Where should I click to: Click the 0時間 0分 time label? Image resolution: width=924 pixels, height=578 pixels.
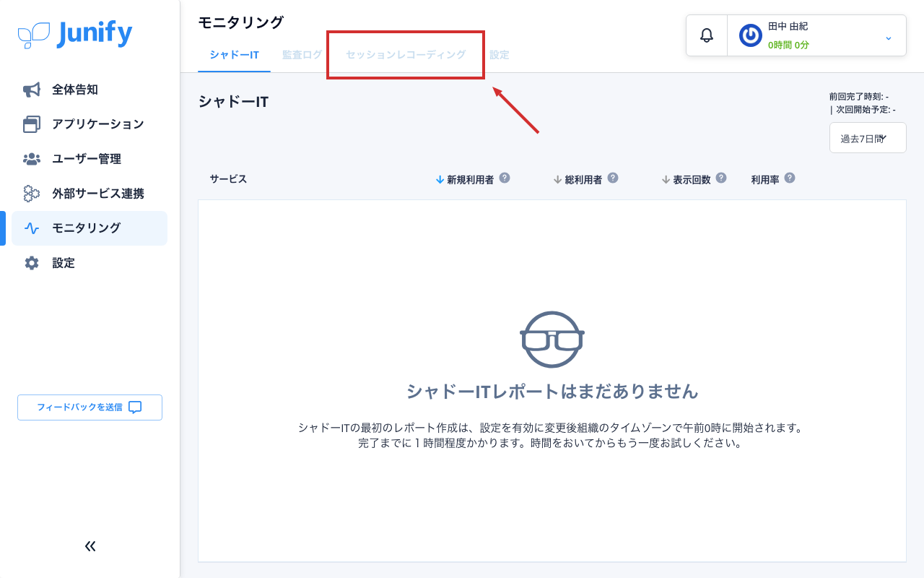(x=788, y=45)
